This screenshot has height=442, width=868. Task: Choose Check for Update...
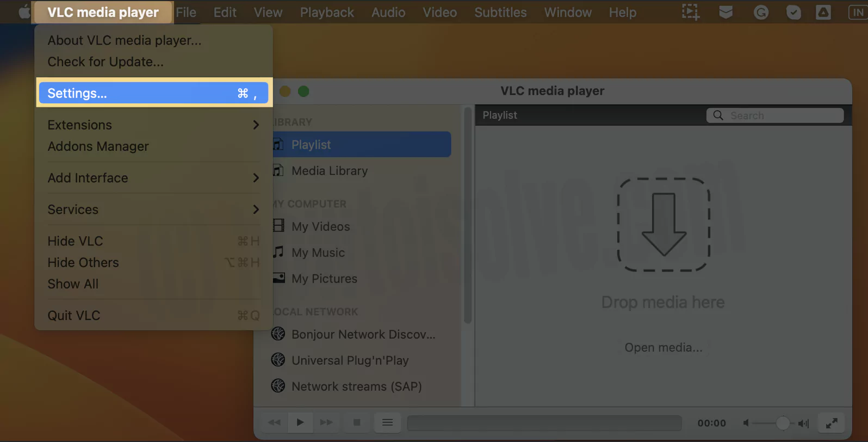pyautogui.click(x=106, y=62)
